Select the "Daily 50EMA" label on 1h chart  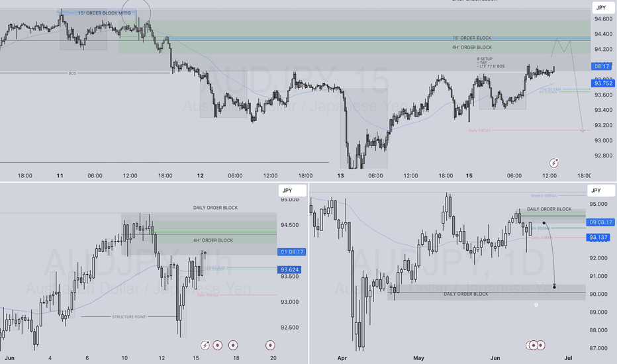click(x=208, y=295)
